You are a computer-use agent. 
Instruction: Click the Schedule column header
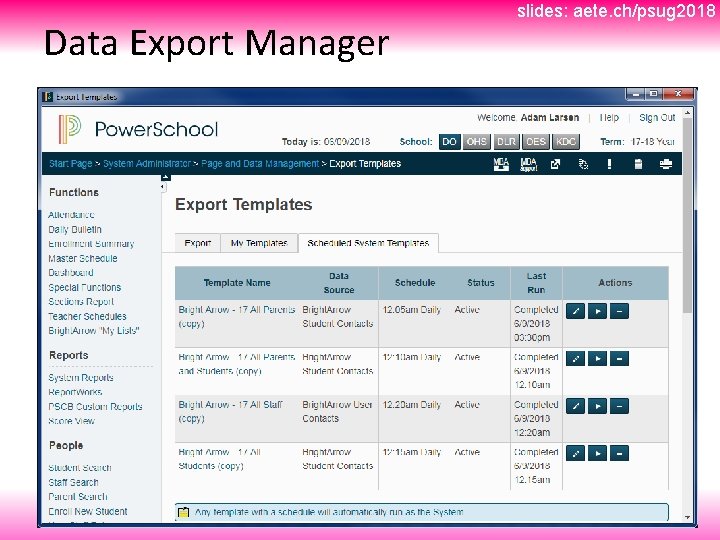pyautogui.click(x=415, y=283)
